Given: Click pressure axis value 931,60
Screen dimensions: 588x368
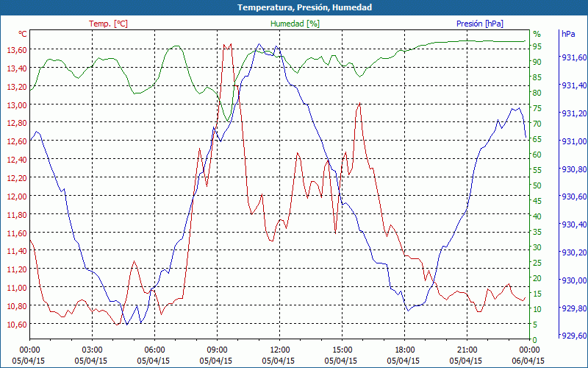Looking at the screenshot, I should point(573,57).
